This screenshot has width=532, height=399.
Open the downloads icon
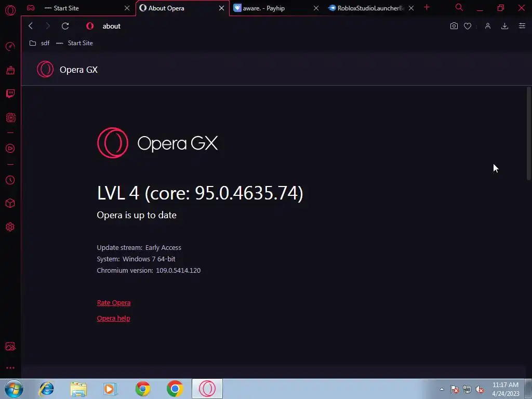(x=505, y=26)
